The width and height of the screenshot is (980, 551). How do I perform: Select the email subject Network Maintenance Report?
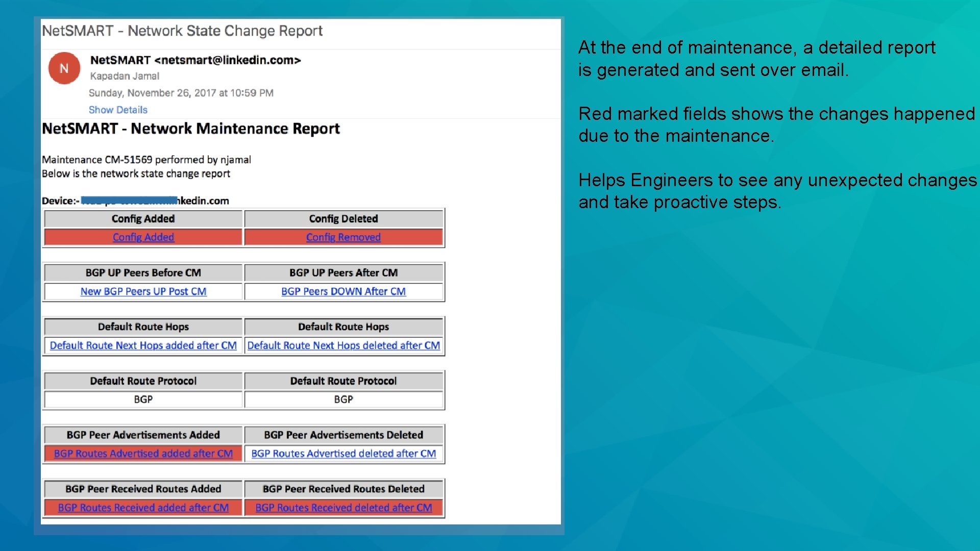191,129
